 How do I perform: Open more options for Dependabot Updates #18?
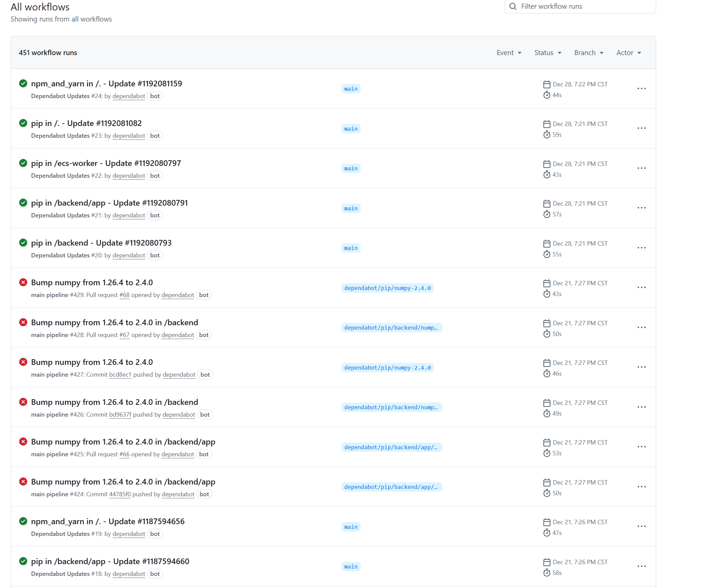pos(641,566)
